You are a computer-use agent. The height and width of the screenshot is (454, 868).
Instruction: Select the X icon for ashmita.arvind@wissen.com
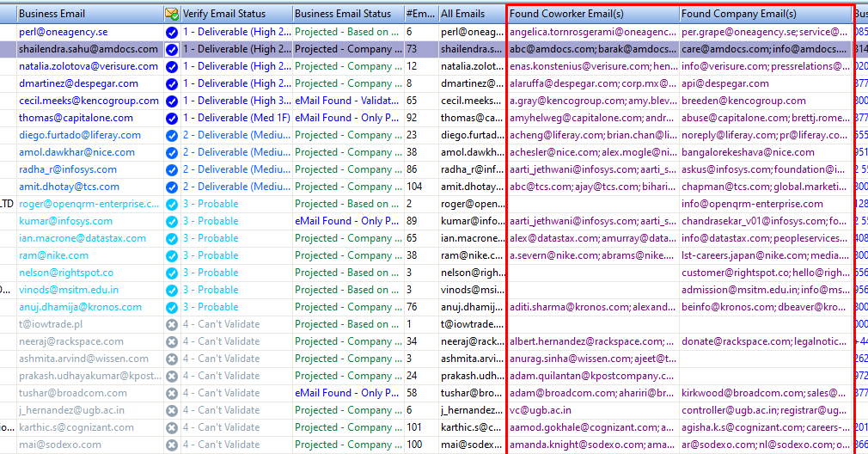point(172,359)
